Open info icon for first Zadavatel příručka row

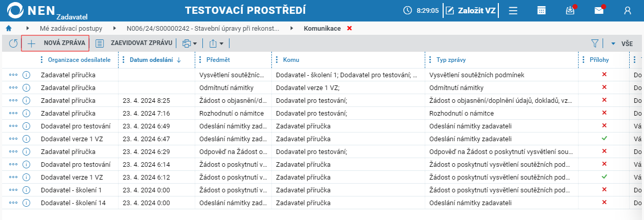pos(27,75)
